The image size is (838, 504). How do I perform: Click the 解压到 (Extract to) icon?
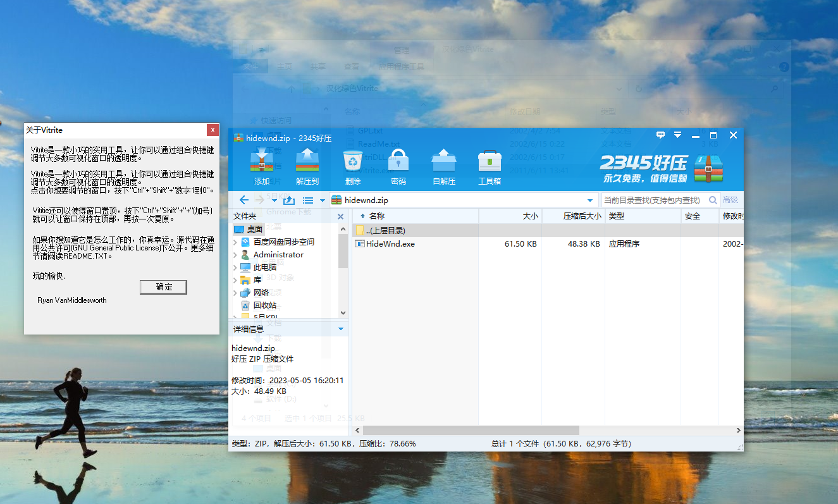pos(307,166)
